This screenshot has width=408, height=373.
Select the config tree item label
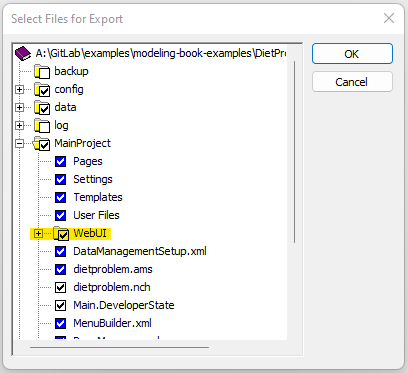[x=69, y=89]
